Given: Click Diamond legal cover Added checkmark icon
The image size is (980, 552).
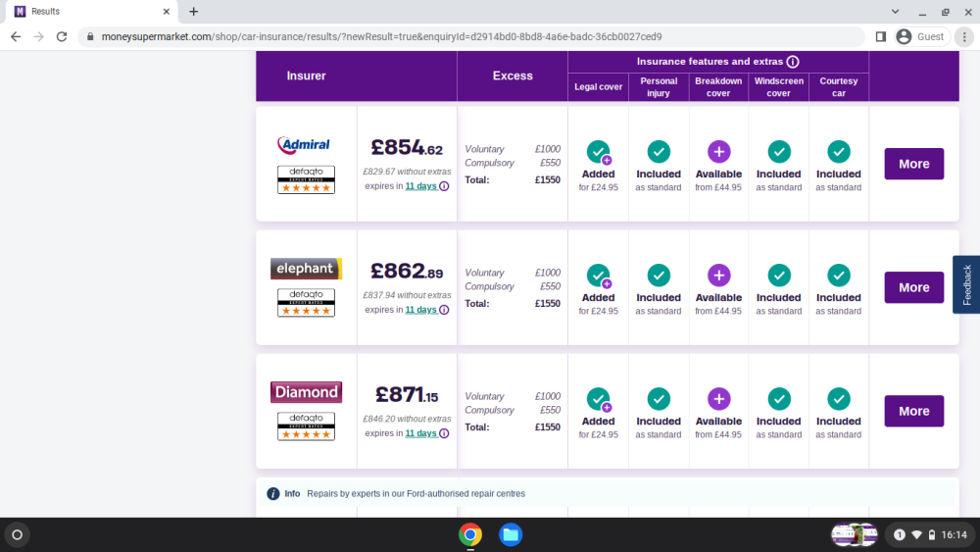Looking at the screenshot, I should (x=598, y=399).
